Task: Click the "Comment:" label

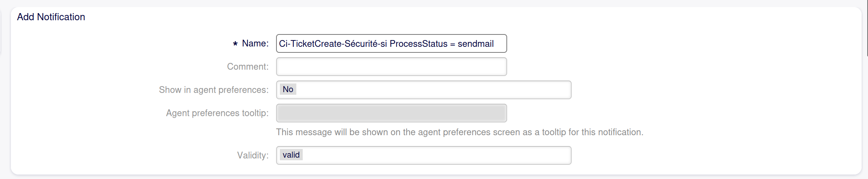Action: [x=248, y=67]
